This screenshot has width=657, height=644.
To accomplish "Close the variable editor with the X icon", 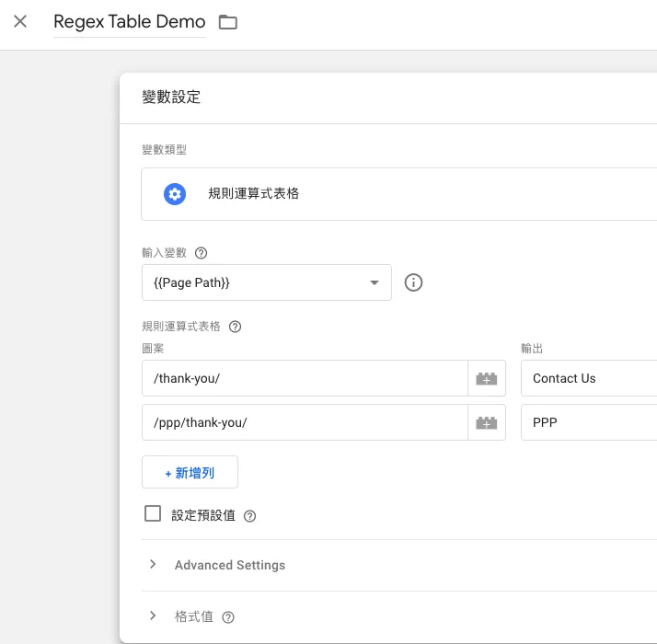I will [20, 21].
